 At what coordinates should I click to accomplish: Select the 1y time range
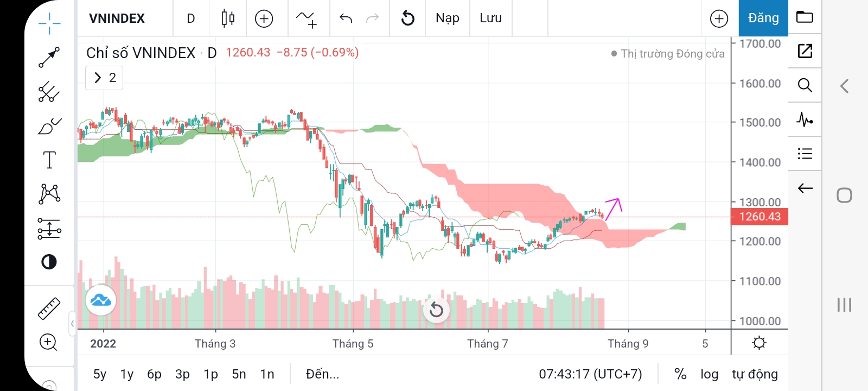(x=127, y=374)
